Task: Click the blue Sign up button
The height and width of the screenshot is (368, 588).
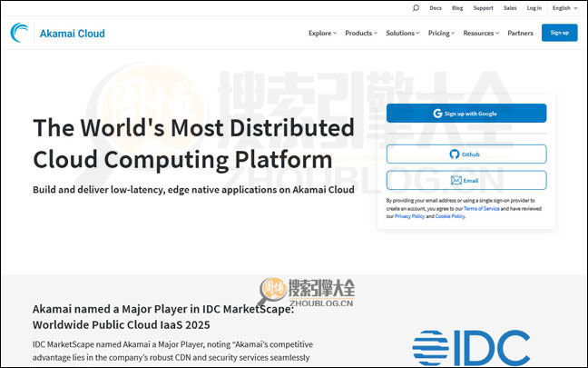Action: coord(560,33)
